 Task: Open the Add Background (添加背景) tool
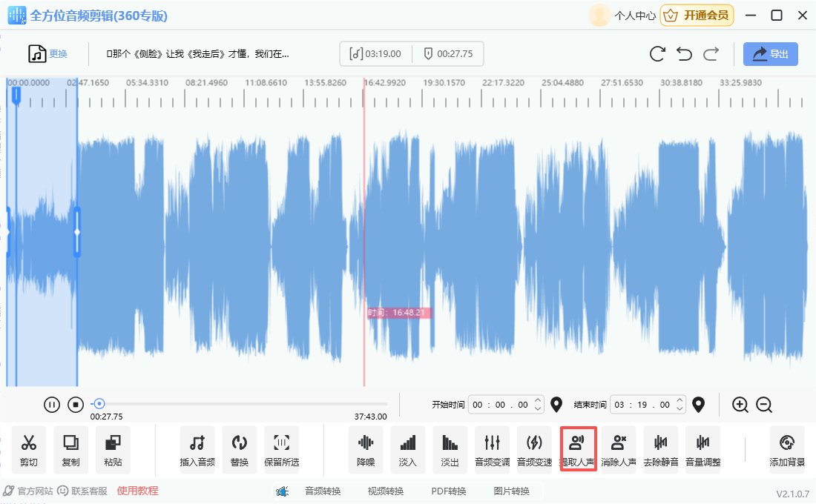[787, 449]
